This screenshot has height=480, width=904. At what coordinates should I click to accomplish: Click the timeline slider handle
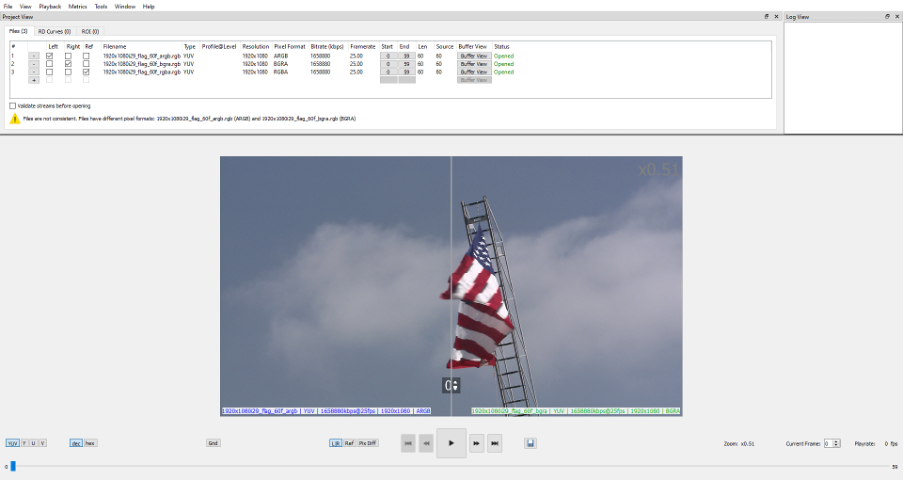13,466
